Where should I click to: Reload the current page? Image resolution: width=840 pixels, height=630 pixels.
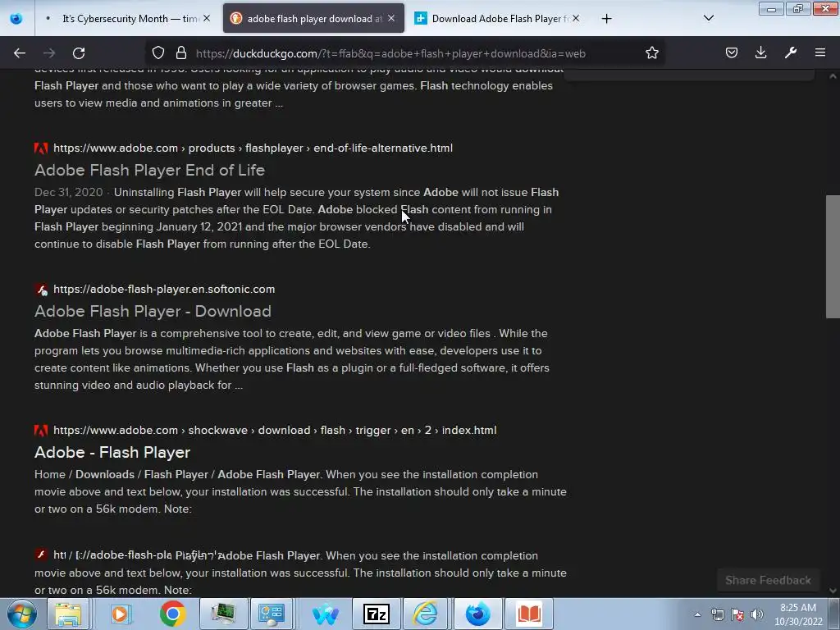tap(79, 53)
